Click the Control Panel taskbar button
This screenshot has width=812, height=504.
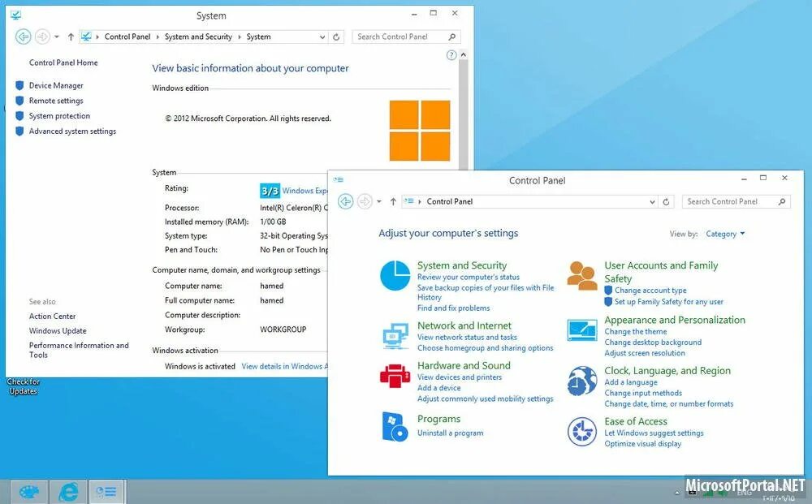[106, 492]
